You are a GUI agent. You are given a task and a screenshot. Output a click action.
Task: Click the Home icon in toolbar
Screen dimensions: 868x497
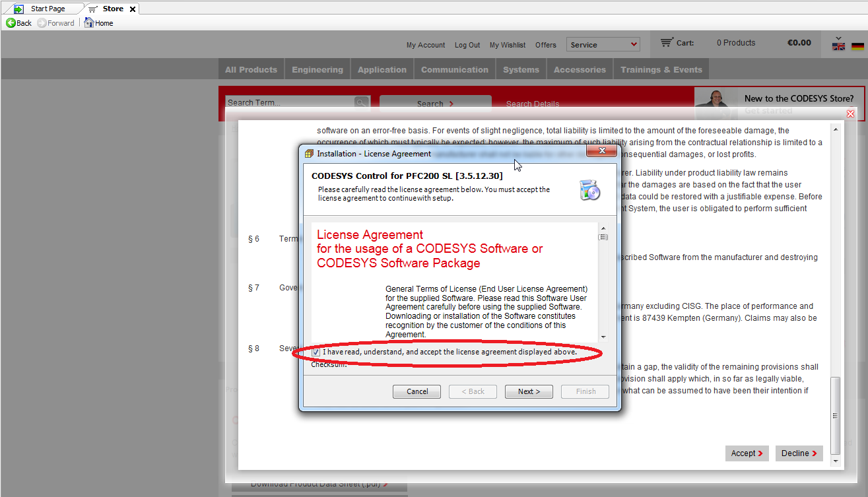click(x=89, y=23)
